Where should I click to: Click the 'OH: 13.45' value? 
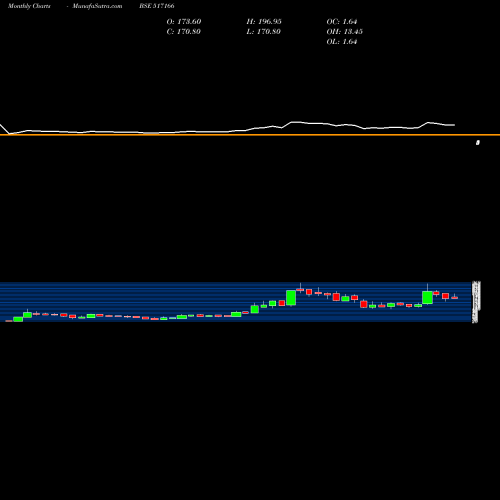tap(344, 31)
